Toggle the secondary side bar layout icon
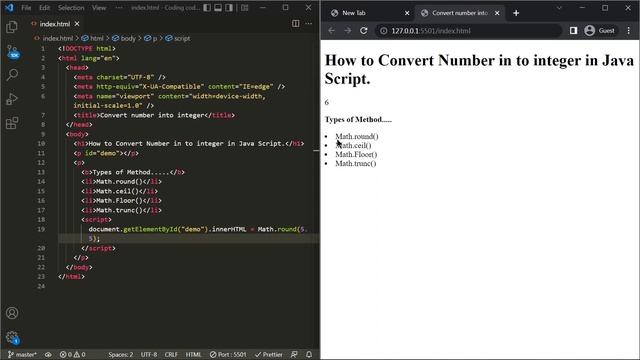The height and width of the screenshot is (360, 640). click(229, 8)
